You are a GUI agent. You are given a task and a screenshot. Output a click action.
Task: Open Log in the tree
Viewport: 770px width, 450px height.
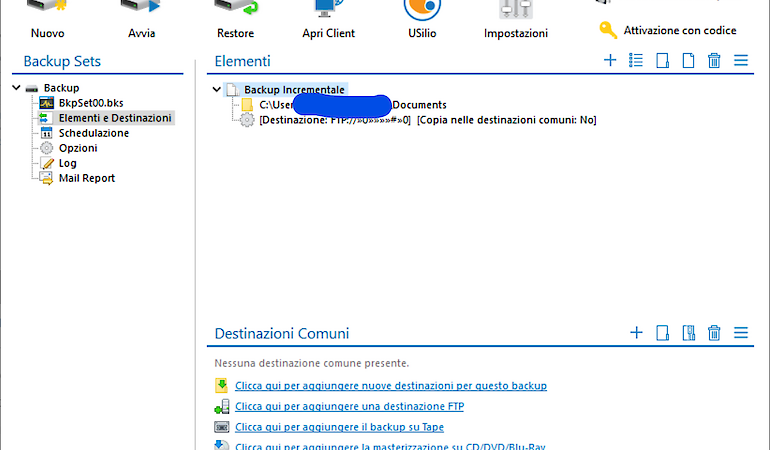pos(67,163)
